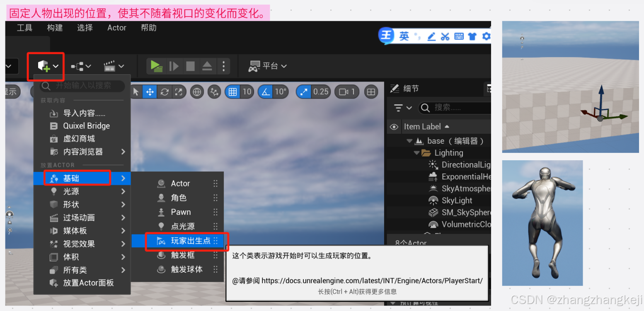Open the 内容浏览器 (Content Browser)
The height and width of the screenshot is (311, 644).
click(x=82, y=152)
